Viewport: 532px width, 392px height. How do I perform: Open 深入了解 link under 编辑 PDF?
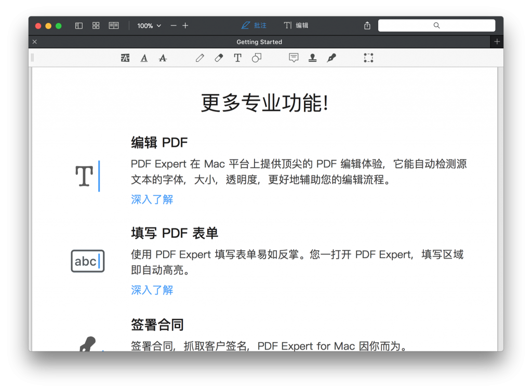point(152,199)
